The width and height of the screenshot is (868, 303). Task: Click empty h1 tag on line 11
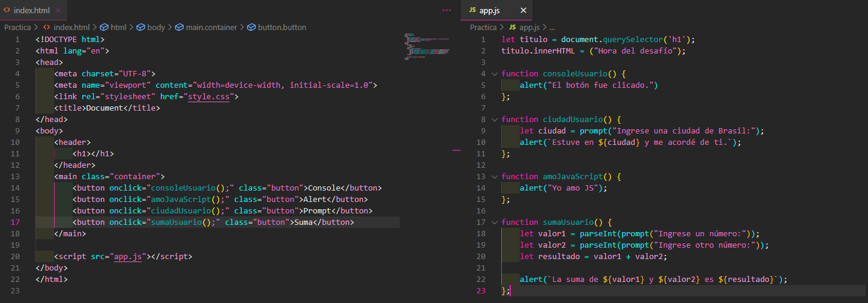93,154
